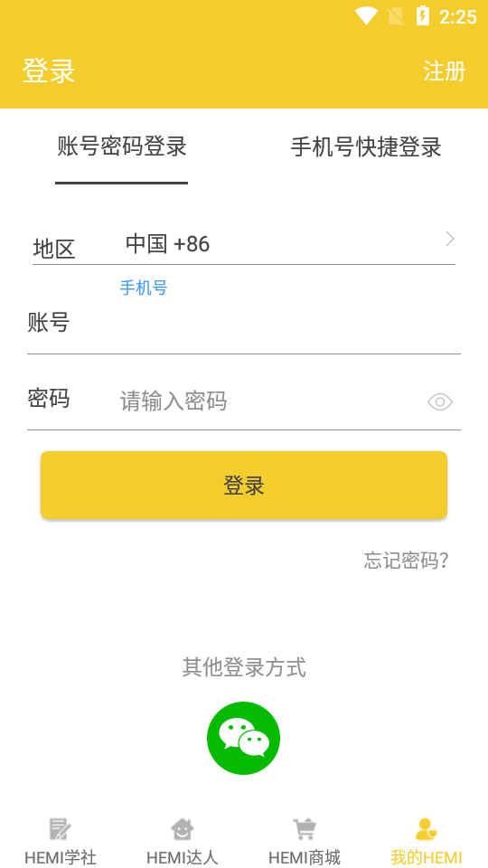Tap the 地区 region row label
Viewport: 488px width, 868px height.
pyautogui.click(x=53, y=250)
